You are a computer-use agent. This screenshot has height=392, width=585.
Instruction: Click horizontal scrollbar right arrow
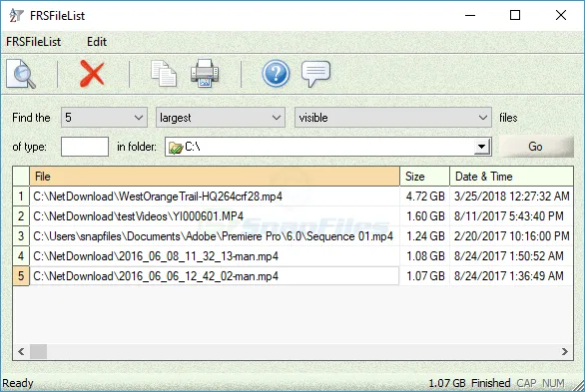pos(565,351)
